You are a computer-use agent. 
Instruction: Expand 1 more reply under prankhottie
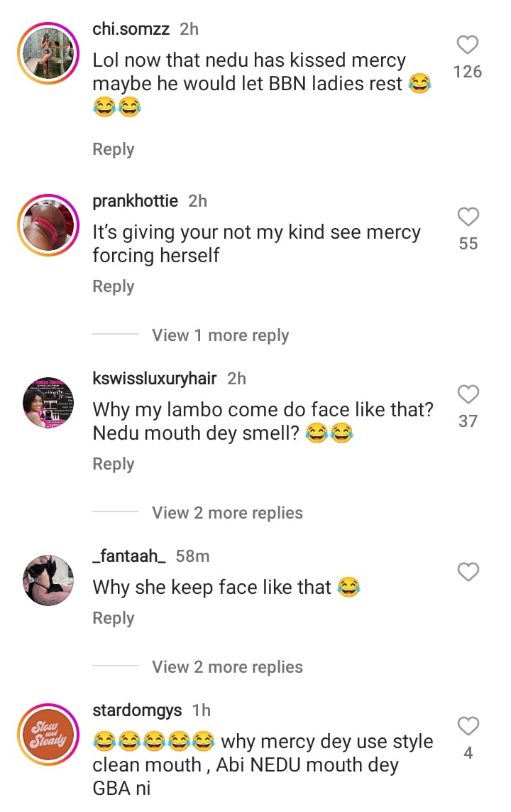coord(220,335)
